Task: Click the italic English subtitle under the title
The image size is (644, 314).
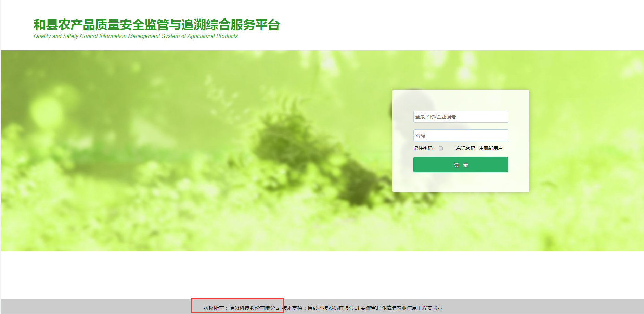Action: tap(136, 36)
